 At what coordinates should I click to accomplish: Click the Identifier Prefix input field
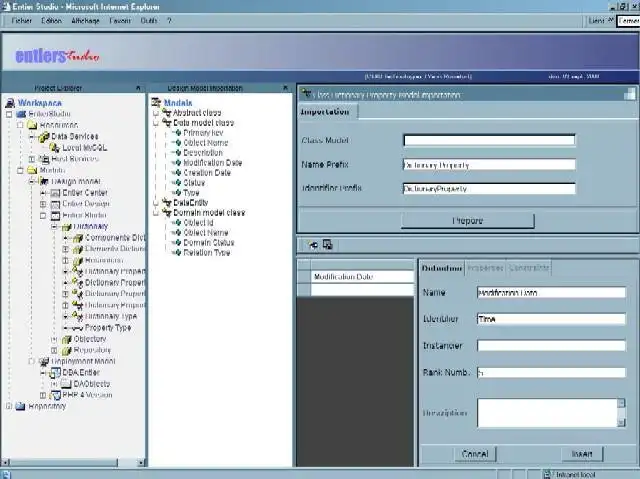[489, 188]
